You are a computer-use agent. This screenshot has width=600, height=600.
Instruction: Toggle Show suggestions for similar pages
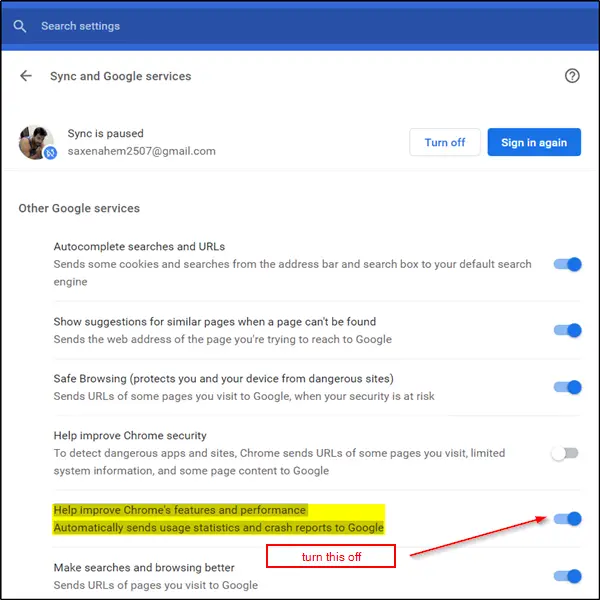567,330
